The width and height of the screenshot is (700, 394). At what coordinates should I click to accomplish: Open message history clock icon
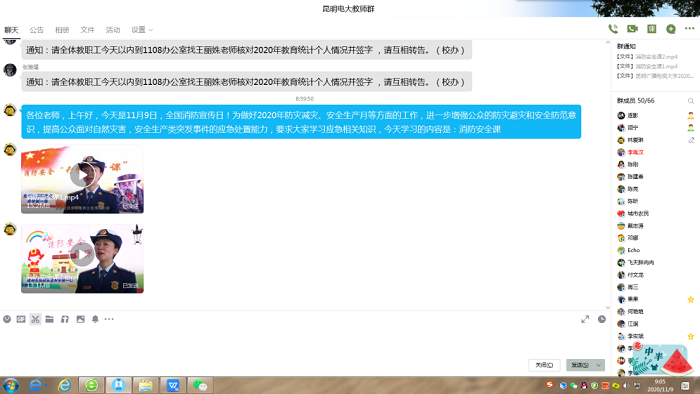602,319
